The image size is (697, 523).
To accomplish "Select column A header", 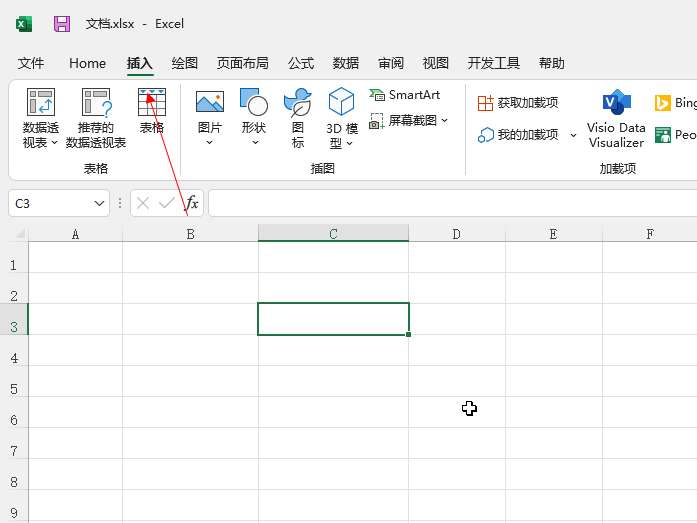I will (x=76, y=234).
